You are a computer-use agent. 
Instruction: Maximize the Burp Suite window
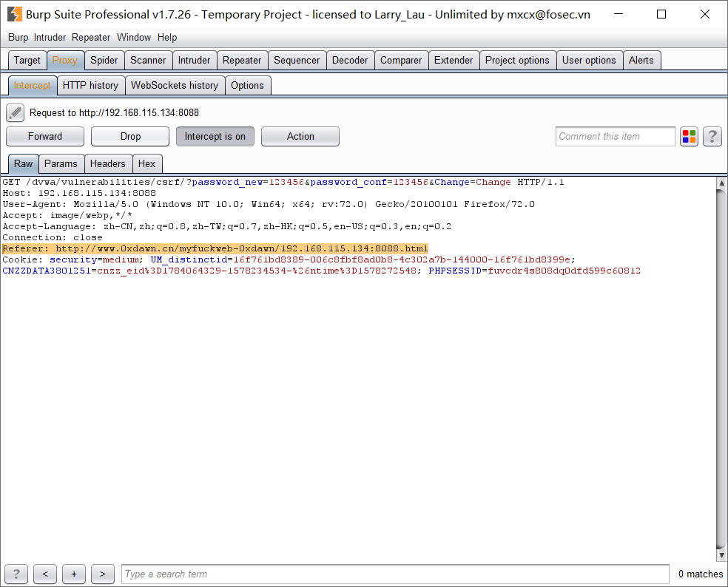[x=661, y=14]
